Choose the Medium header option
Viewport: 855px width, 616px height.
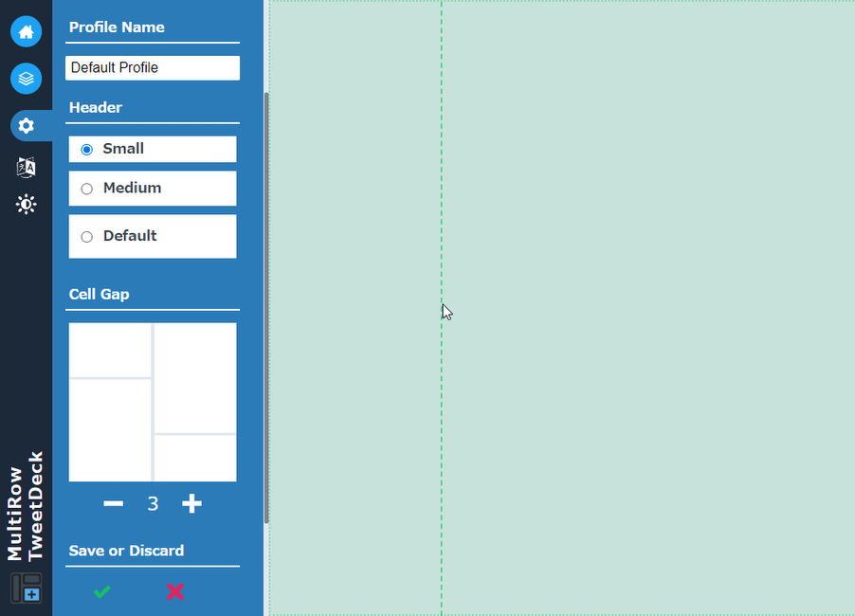153,189
